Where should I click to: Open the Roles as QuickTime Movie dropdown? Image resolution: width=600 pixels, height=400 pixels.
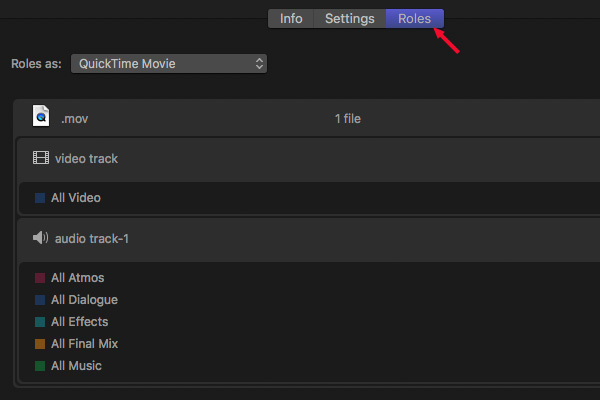(169, 64)
